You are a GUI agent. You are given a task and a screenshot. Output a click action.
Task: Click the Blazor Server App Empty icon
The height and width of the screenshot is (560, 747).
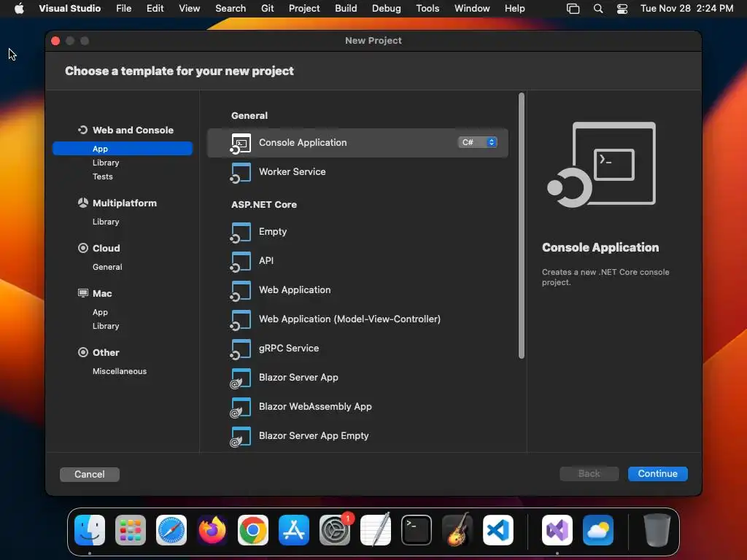pyautogui.click(x=241, y=436)
